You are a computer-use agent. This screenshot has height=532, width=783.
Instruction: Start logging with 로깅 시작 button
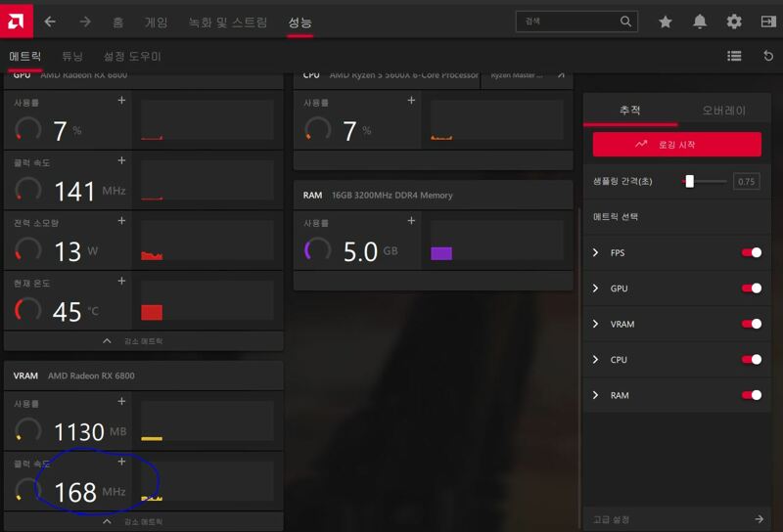pos(676,144)
